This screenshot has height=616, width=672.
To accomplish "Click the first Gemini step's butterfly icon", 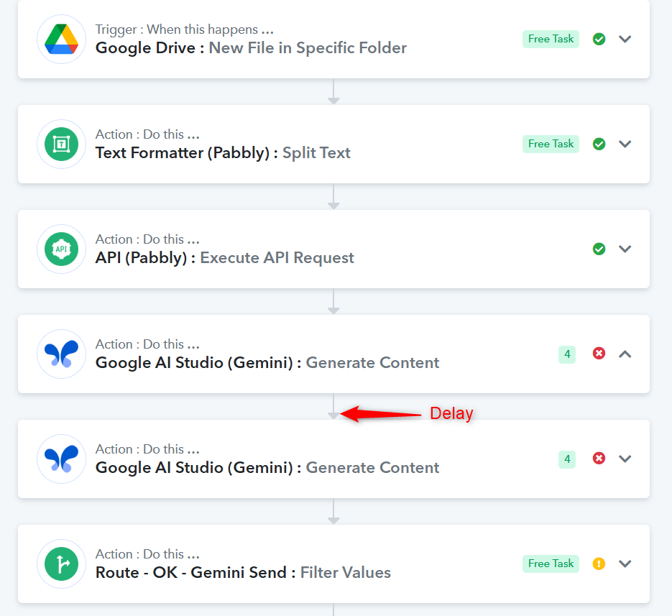I will click(61, 354).
